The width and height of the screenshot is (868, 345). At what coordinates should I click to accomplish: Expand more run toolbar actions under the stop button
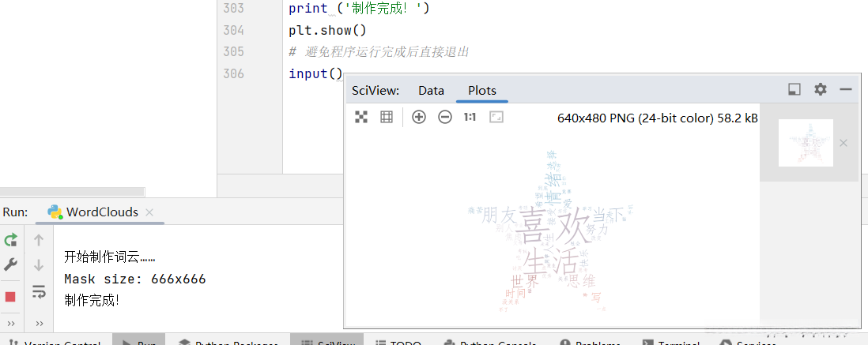[10, 324]
